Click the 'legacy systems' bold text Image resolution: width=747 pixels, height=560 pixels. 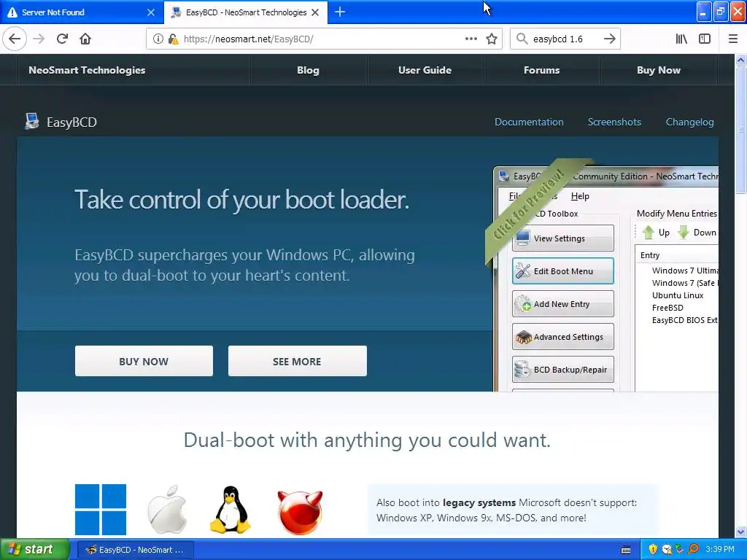(x=479, y=502)
